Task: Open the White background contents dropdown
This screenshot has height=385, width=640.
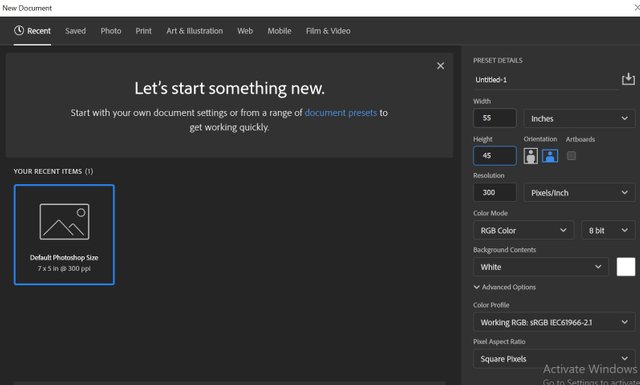Action: click(541, 267)
